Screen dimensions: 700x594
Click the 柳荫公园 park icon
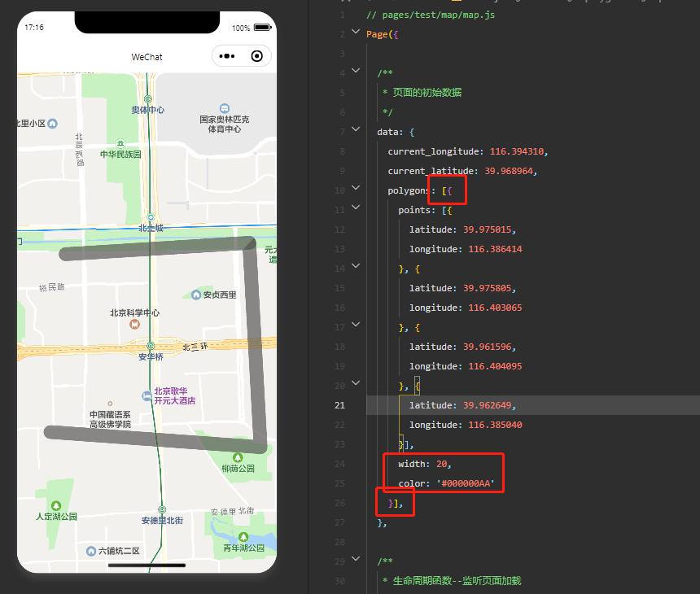tap(238, 457)
